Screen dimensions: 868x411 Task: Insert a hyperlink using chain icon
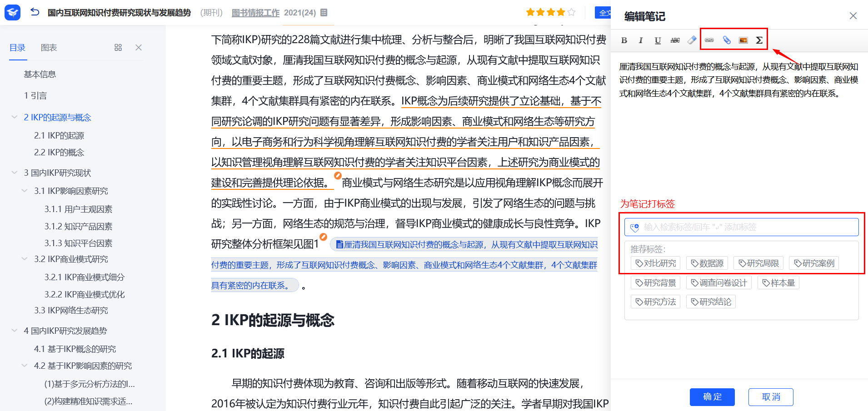(x=709, y=40)
